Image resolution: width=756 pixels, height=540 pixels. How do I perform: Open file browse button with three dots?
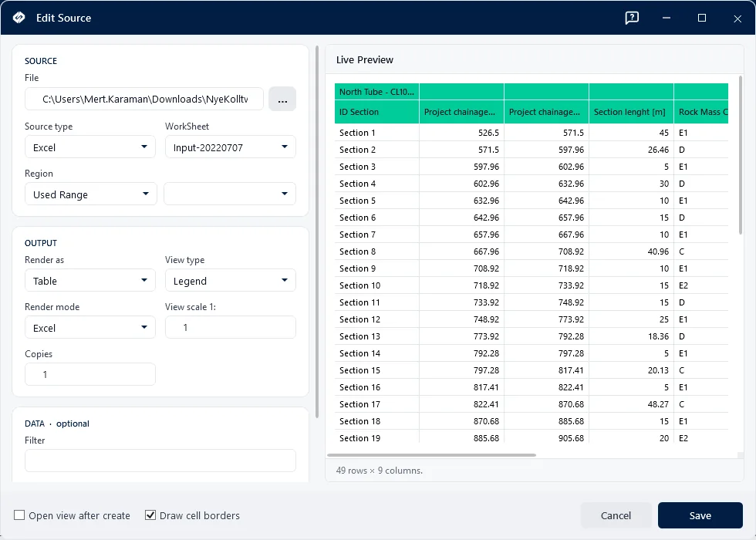282,99
